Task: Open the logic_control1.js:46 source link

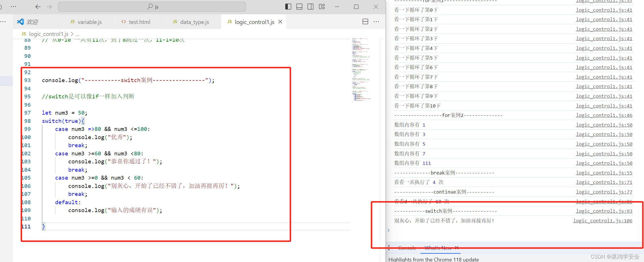Action: 604,115
